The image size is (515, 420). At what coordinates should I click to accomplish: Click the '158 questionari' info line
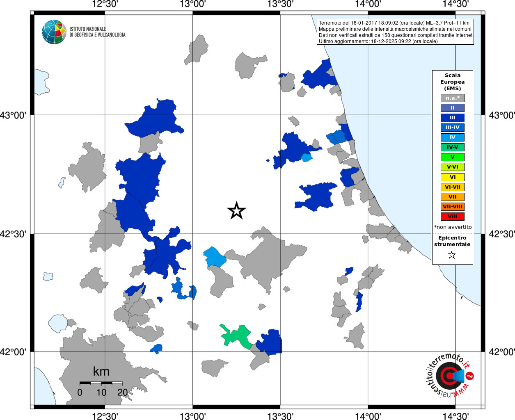(x=396, y=35)
